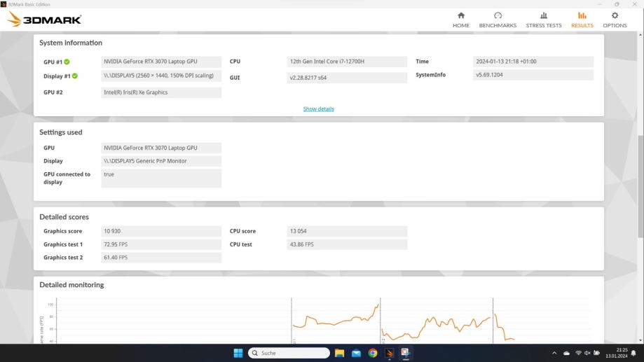This screenshot has width=644, height=362.
Task: Select the Intel(R) Iris(R) Xe Graphics field
Action: (161, 92)
